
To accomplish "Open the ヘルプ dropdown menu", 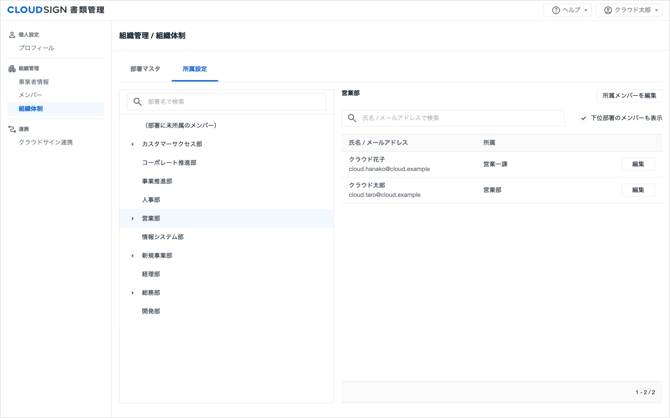I will [567, 10].
